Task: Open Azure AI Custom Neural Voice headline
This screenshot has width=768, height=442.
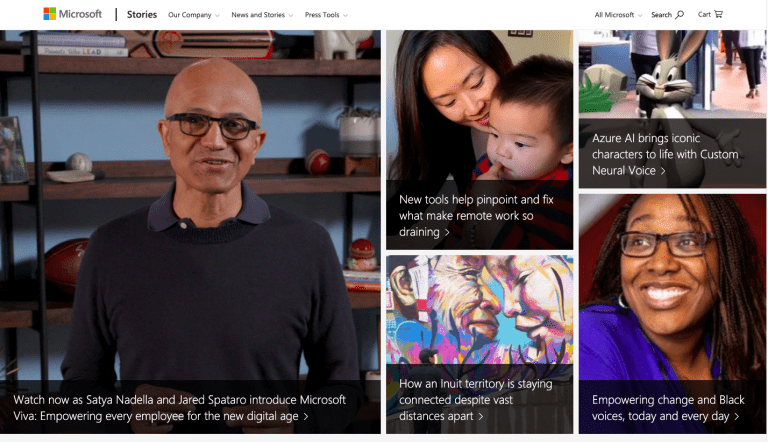Action: point(665,154)
